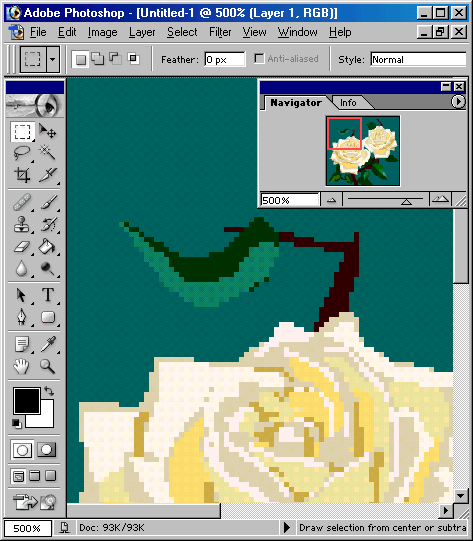
Task: Open the Style dropdown showing Normal
Action: tap(418, 59)
